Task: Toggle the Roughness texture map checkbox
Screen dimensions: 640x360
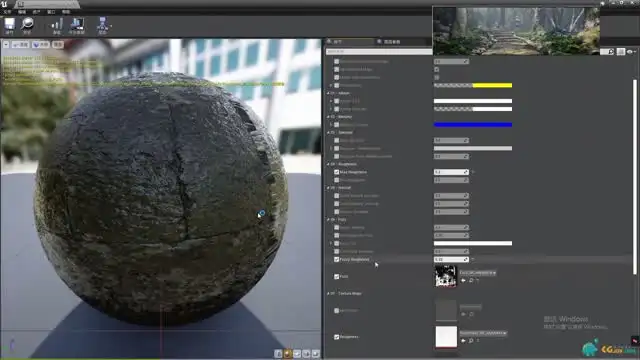Action: pos(337,337)
